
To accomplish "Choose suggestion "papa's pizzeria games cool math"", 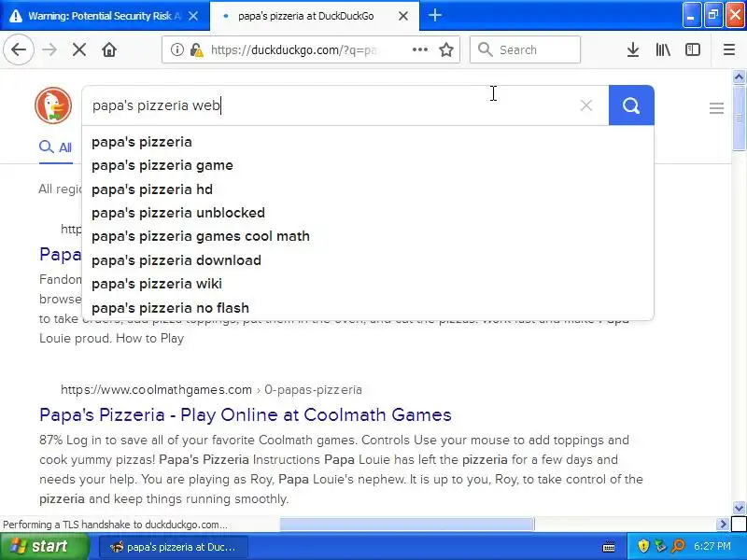I will click(368, 236).
